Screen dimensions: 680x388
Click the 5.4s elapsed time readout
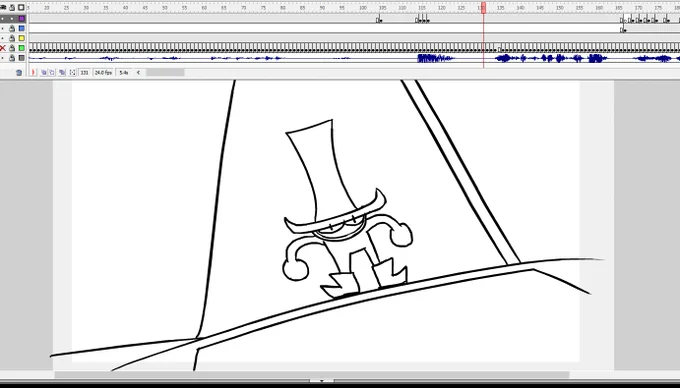[x=124, y=72]
